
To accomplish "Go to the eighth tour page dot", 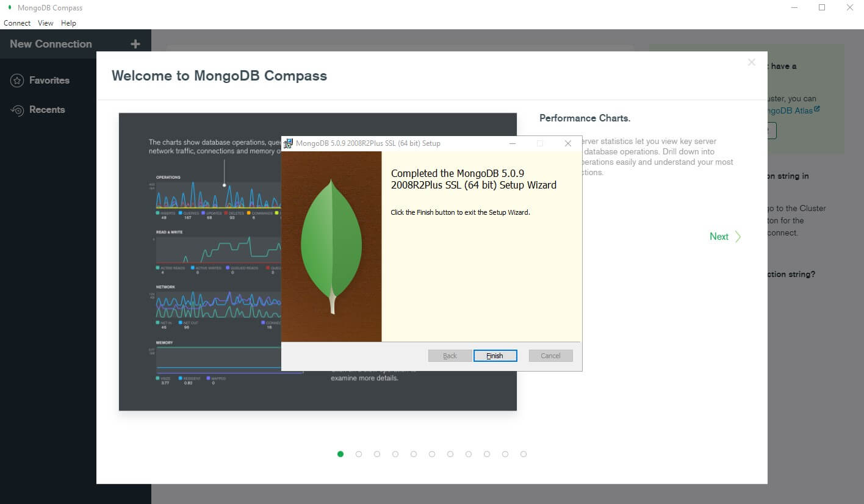I will pos(469,454).
